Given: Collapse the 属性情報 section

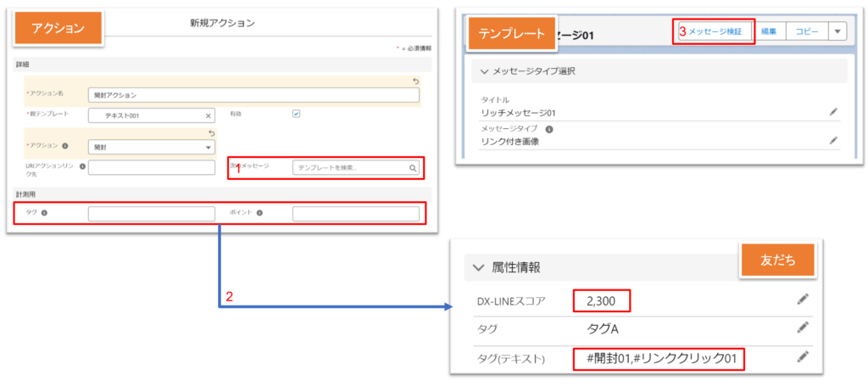Looking at the screenshot, I should (477, 267).
